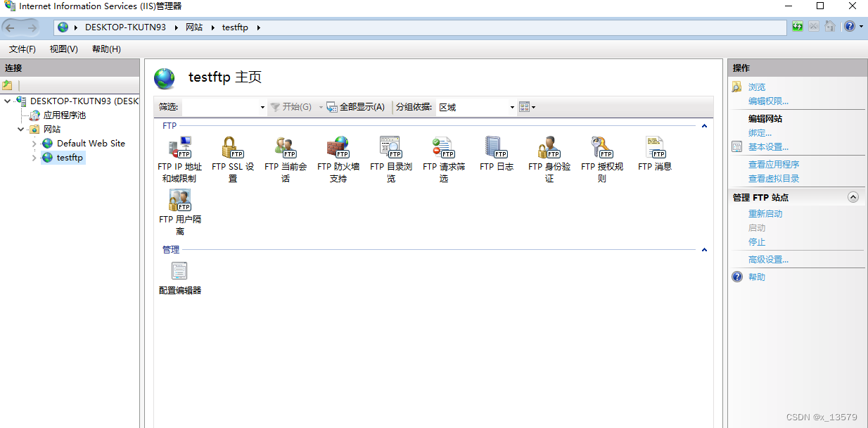The image size is (868, 428).
Task: Collapse the 网站 tree node
Action: click(20, 130)
